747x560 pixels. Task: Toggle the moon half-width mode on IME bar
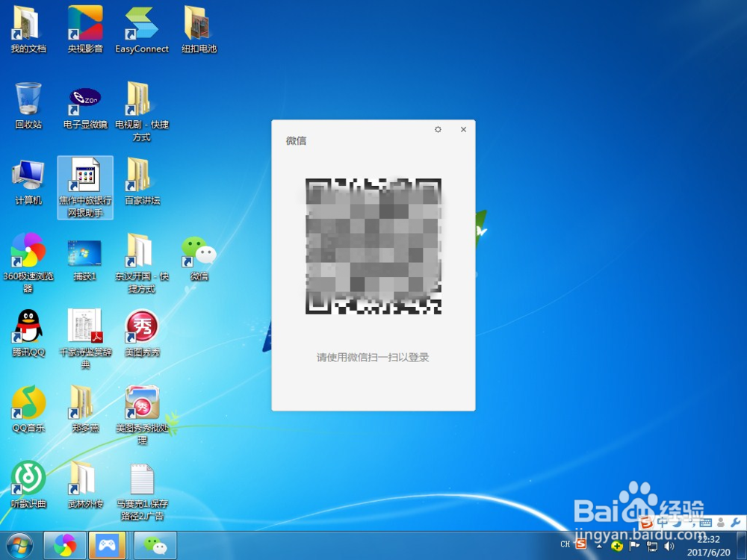(x=677, y=523)
